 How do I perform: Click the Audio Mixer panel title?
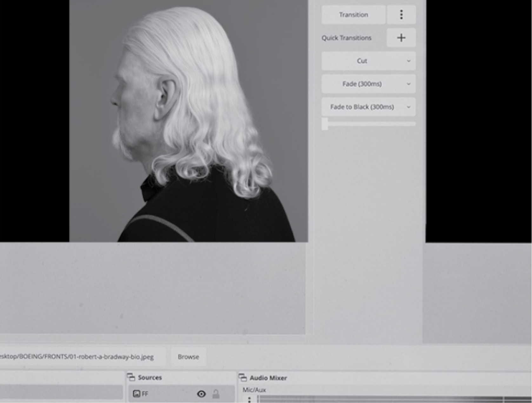point(268,378)
